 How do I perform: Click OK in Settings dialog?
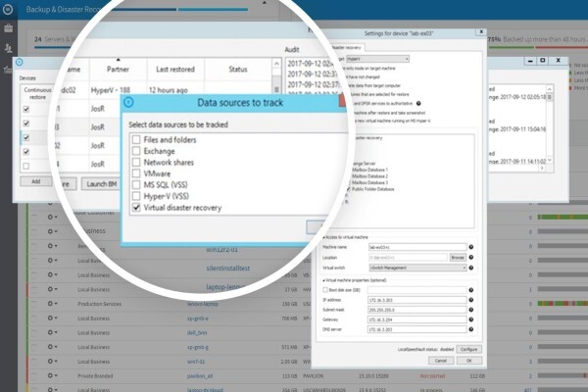point(469,361)
